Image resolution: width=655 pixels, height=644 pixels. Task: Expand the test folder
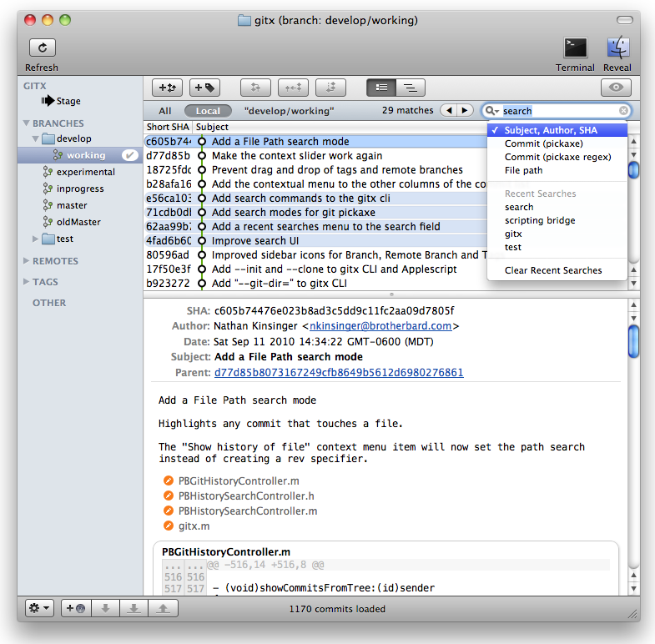[x=36, y=239]
